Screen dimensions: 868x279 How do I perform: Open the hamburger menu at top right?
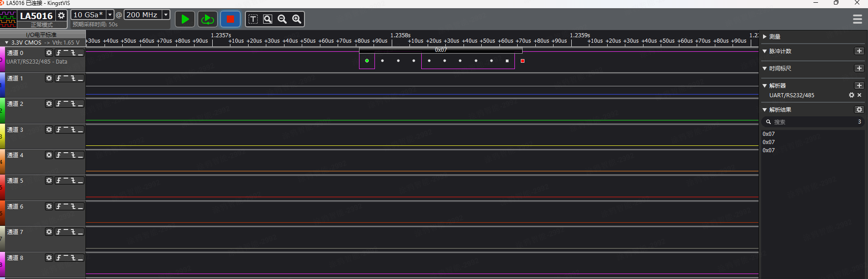[857, 19]
